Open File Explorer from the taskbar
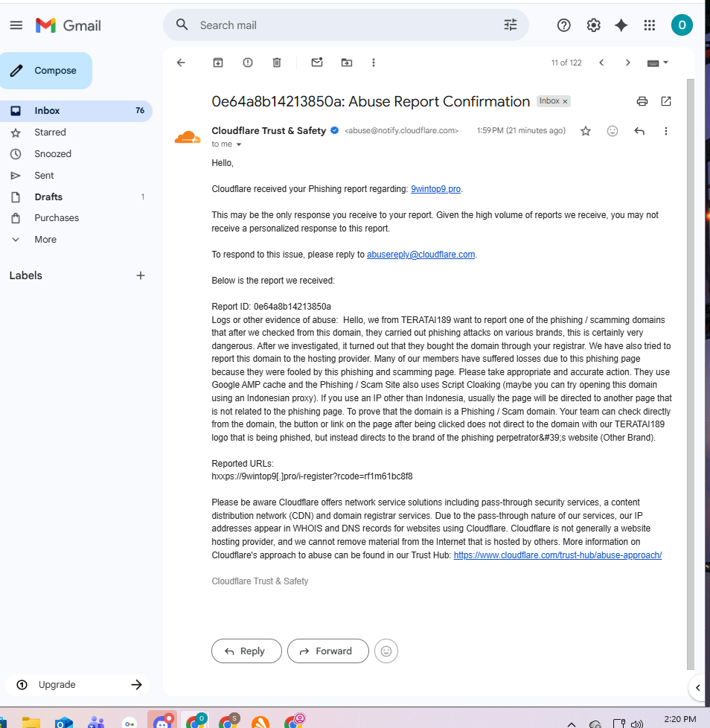Screen dimensions: 710x728 [x=31, y=723]
